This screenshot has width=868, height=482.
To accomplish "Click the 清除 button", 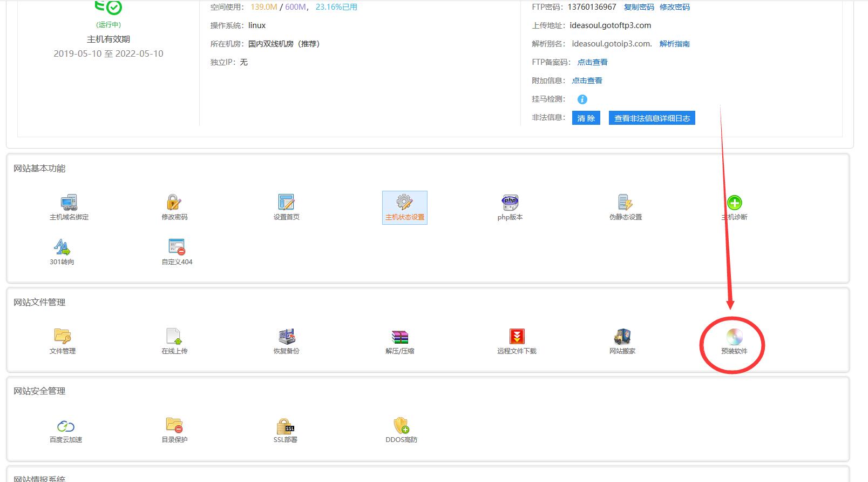I will pyautogui.click(x=586, y=118).
